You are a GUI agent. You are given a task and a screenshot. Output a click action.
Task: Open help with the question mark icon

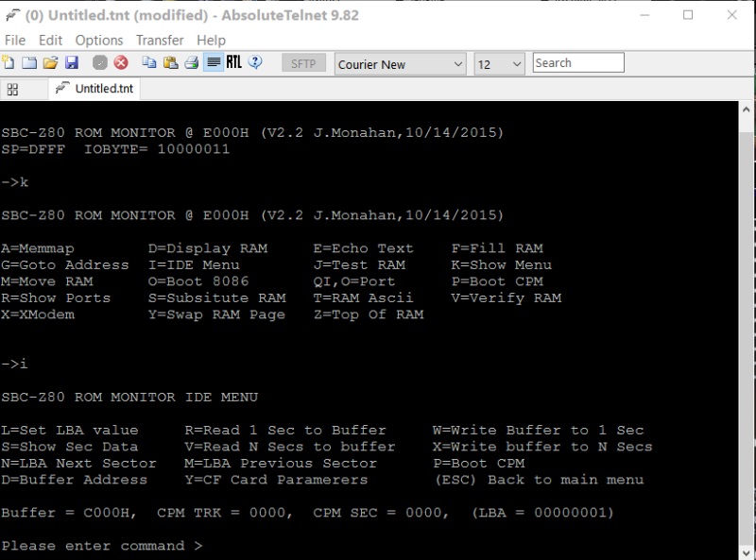click(255, 62)
